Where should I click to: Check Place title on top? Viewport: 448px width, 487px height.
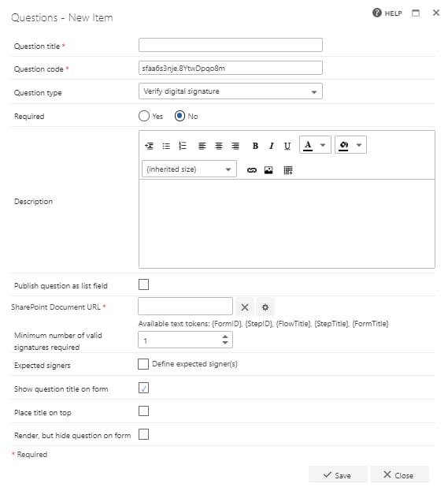(143, 411)
